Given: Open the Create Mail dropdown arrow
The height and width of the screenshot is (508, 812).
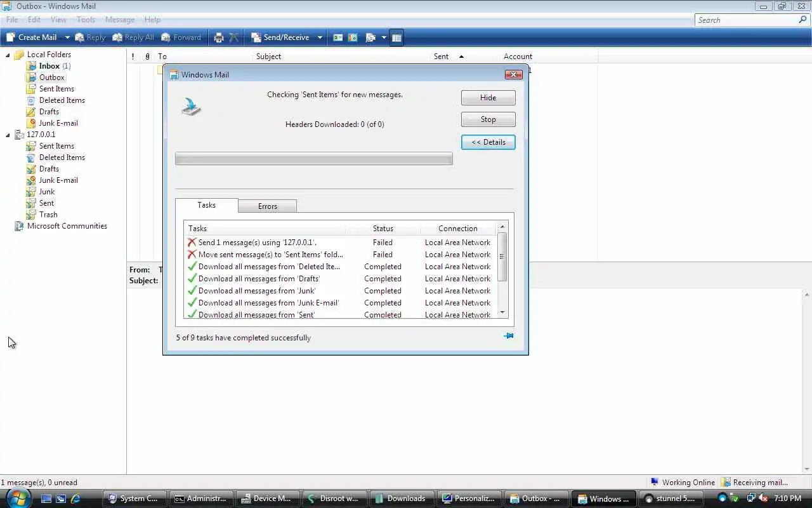Looking at the screenshot, I should tap(67, 37).
